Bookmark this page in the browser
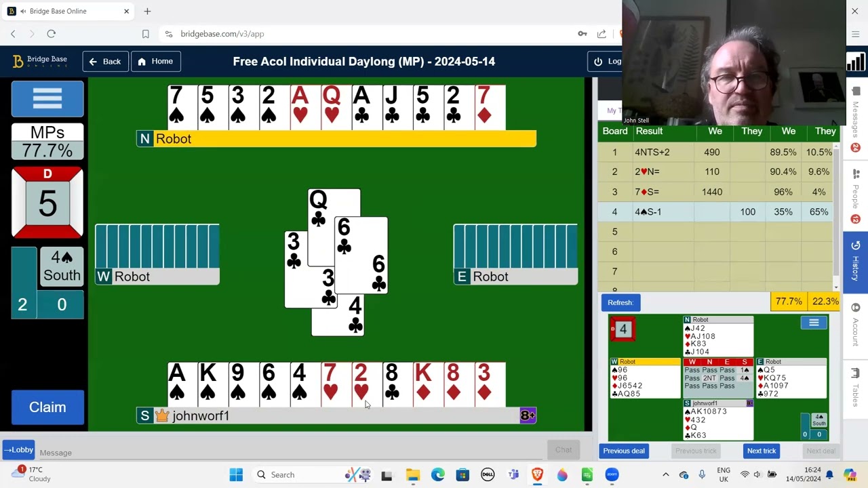The image size is (868, 488). 145,34
